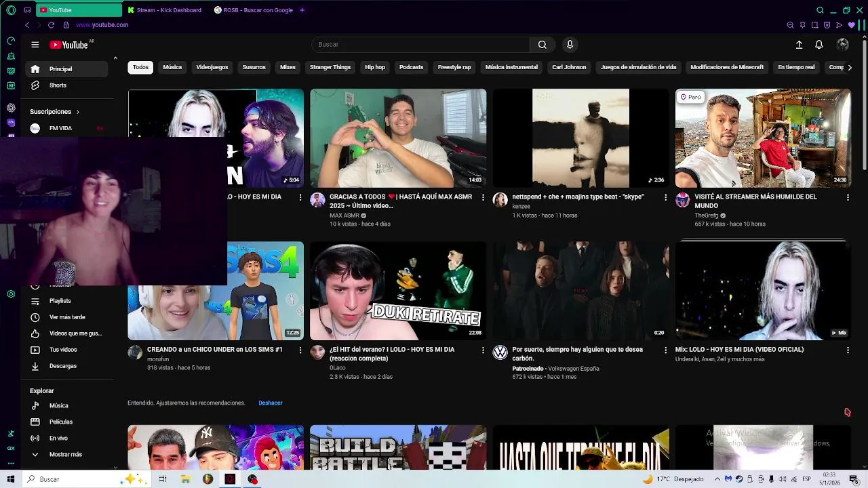
Task: Open options for the Volkswagen España ad
Action: tap(665, 350)
